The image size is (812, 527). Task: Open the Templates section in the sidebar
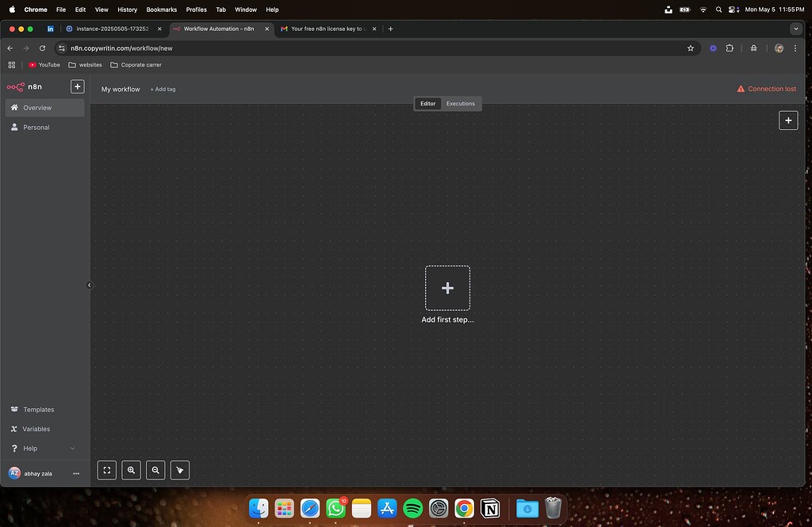click(37, 409)
